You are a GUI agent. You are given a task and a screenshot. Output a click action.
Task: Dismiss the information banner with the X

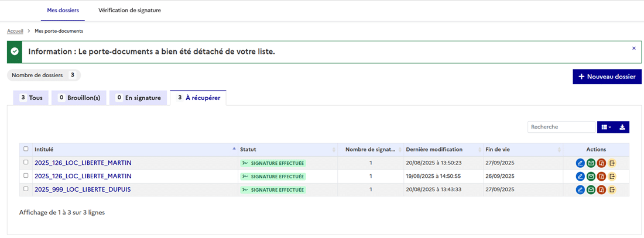pos(633,49)
